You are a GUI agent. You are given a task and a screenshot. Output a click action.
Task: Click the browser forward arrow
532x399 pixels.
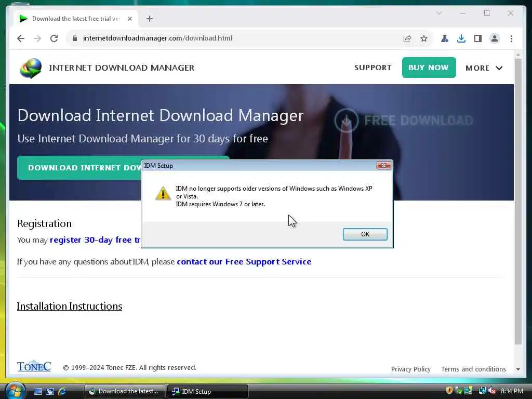pos(37,38)
